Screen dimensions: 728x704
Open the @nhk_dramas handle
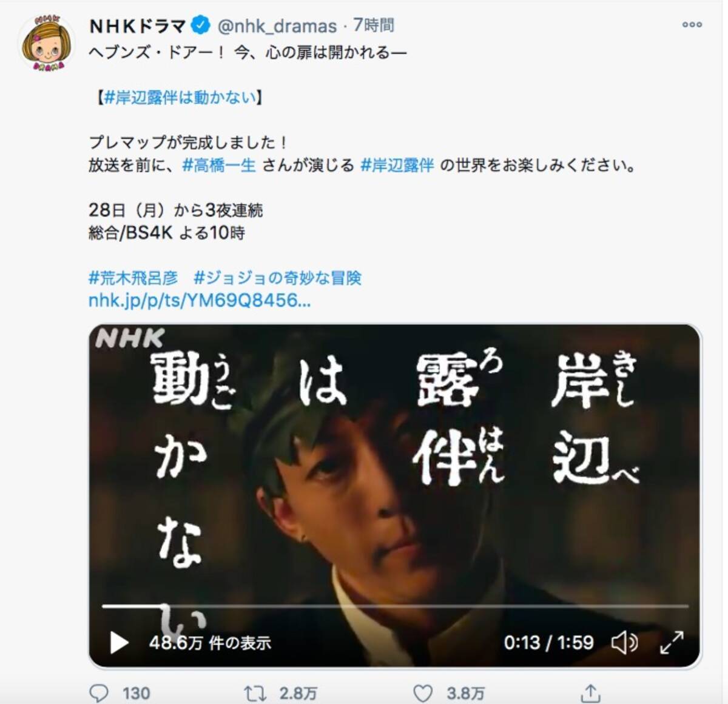coord(277,26)
